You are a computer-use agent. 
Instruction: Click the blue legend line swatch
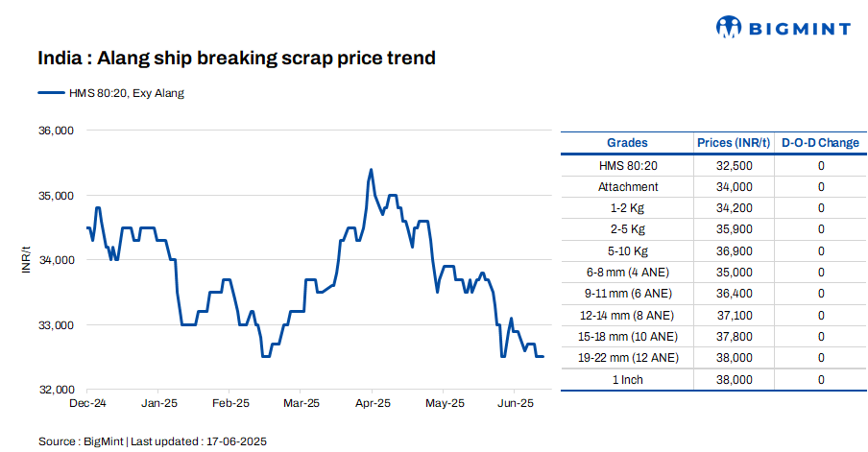tap(50, 93)
